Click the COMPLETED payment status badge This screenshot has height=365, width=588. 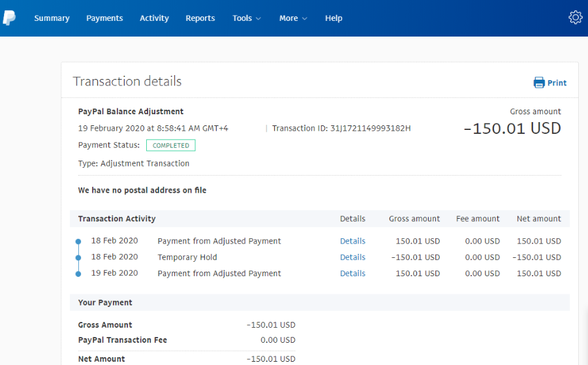(x=170, y=145)
